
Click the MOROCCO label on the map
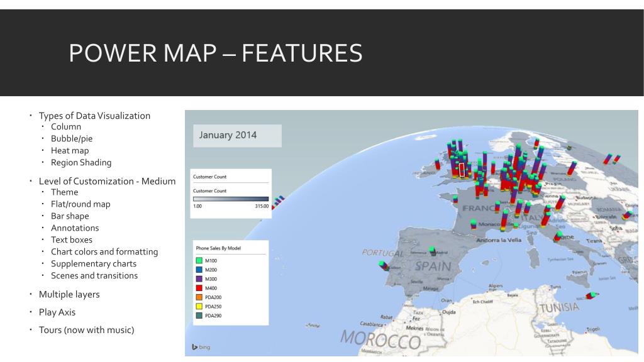pyautogui.click(x=380, y=340)
